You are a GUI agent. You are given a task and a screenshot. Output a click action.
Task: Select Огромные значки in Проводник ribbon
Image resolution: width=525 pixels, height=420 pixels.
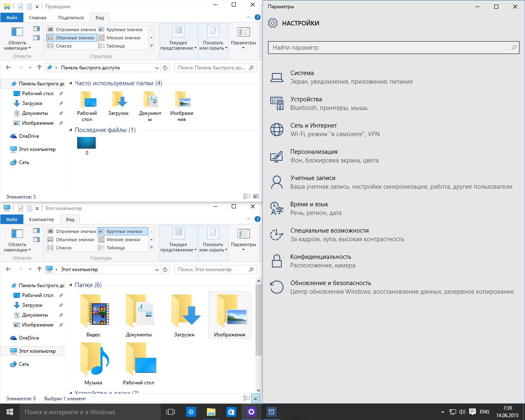[x=72, y=30]
